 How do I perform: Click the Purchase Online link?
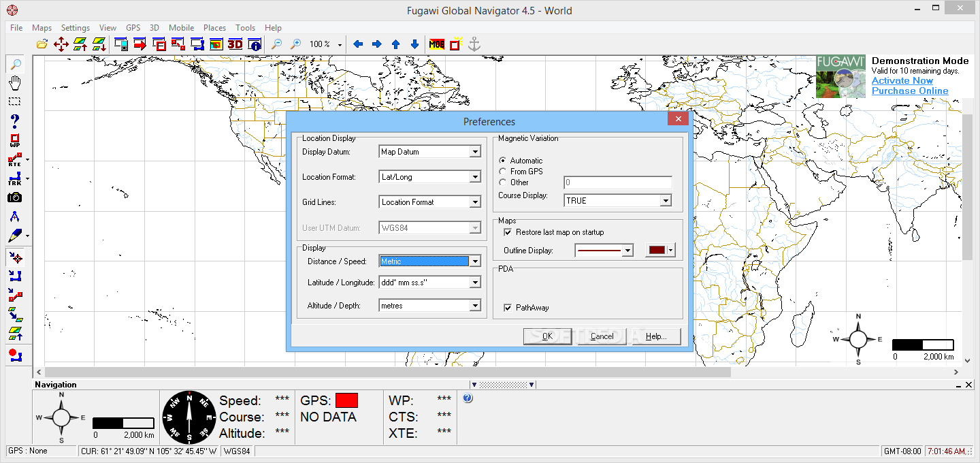click(910, 91)
